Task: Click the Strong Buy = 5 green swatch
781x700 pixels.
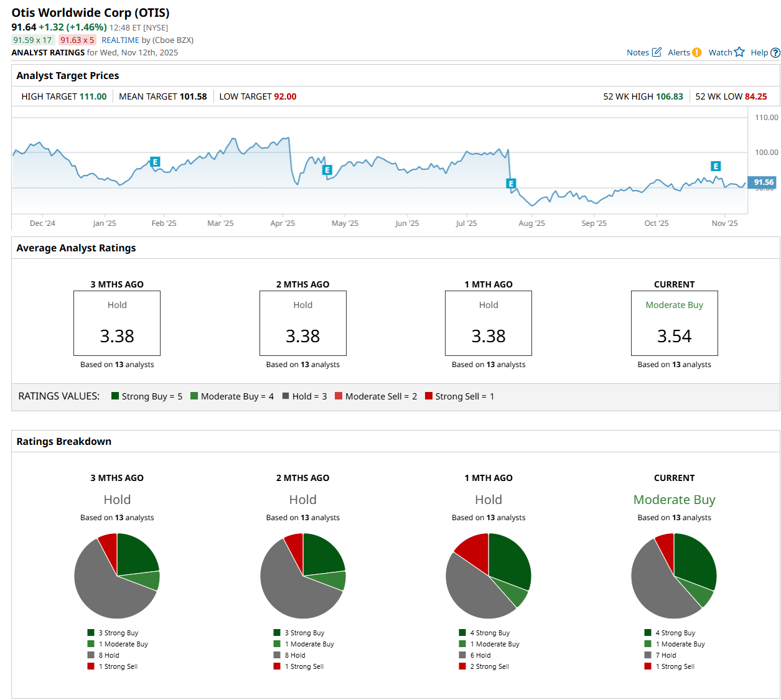Action: tap(115, 396)
